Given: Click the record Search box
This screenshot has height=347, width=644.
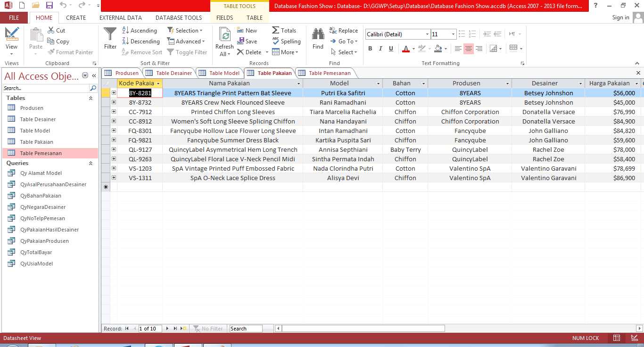Looking at the screenshot, I should 246,329.
